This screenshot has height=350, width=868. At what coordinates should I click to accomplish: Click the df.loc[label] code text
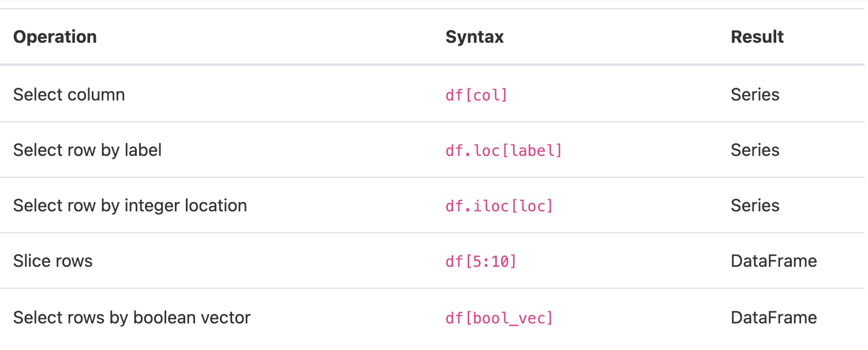coord(504,151)
